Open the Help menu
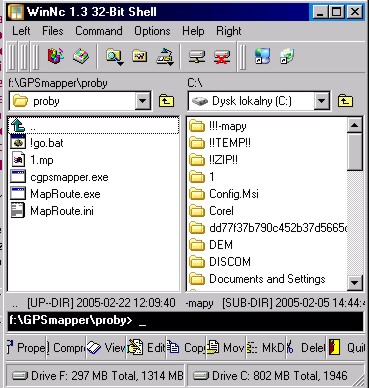 [x=193, y=31]
